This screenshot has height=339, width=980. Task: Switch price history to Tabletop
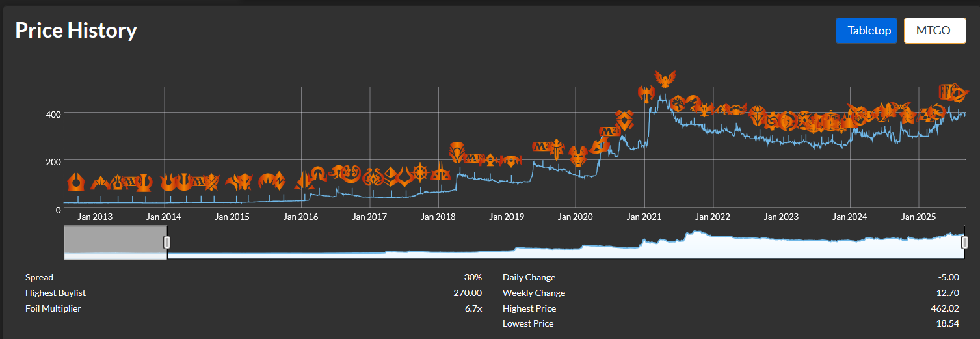pyautogui.click(x=867, y=31)
